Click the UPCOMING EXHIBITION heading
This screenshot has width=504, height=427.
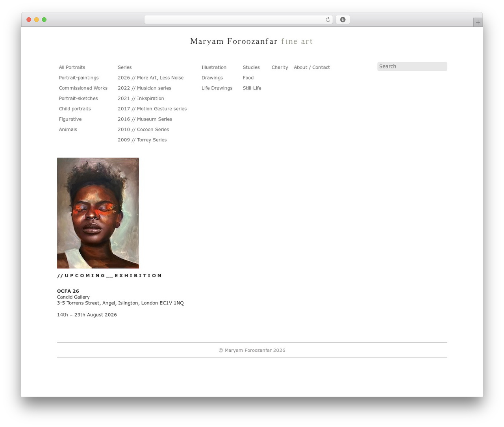coord(109,276)
